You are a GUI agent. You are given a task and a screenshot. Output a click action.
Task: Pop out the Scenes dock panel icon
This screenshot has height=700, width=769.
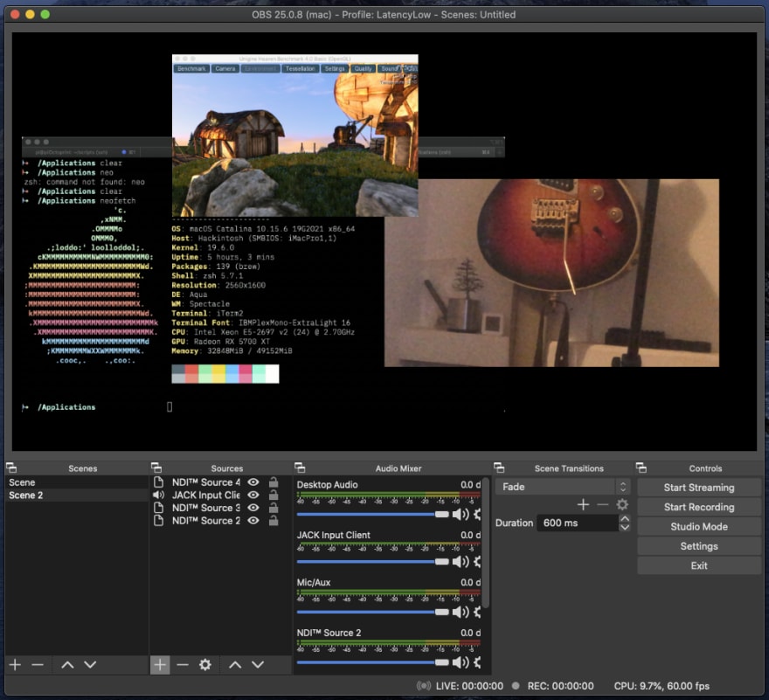[x=11, y=468]
